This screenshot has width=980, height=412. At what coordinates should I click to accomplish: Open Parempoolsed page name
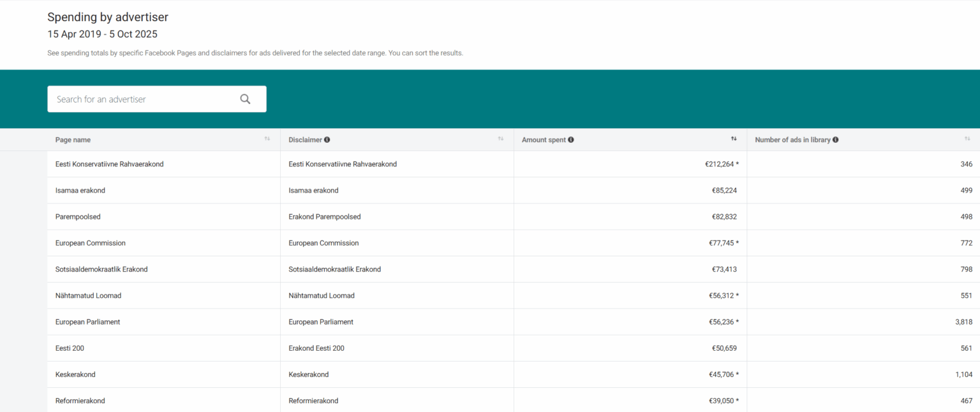[78, 217]
